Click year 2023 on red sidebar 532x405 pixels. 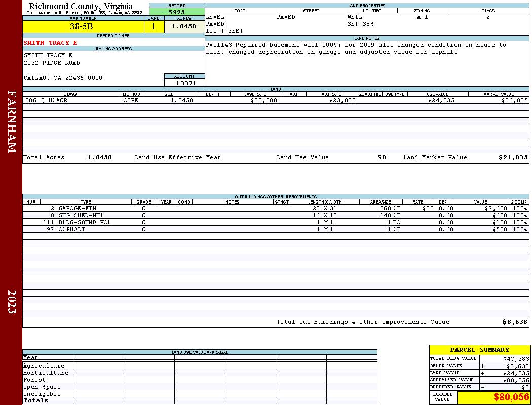(12, 301)
